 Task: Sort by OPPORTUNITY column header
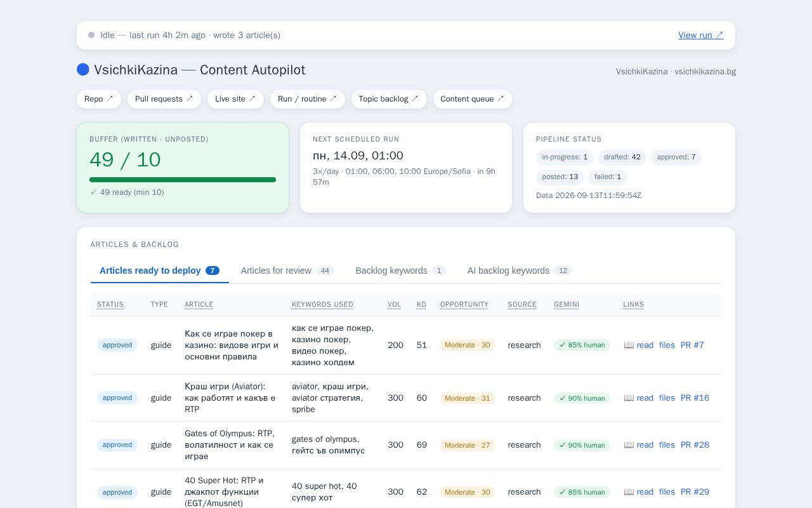(464, 305)
